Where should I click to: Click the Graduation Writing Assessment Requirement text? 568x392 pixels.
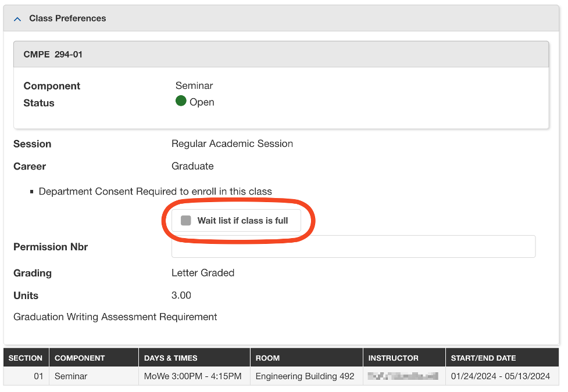pos(115,317)
